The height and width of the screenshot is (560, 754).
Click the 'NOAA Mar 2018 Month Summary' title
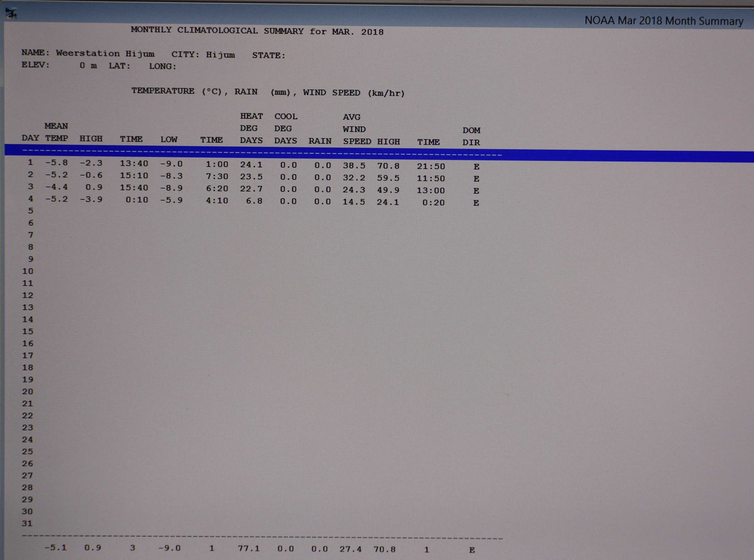click(x=664, y=21)
